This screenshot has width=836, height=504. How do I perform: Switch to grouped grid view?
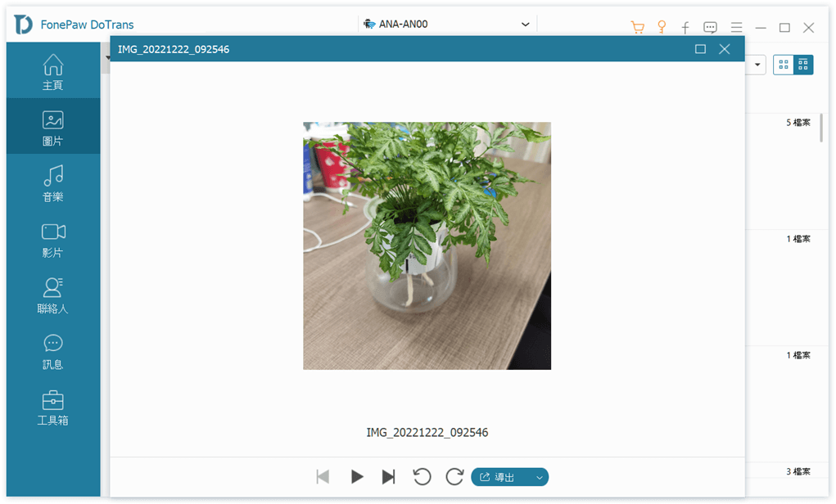pos(803,65)
